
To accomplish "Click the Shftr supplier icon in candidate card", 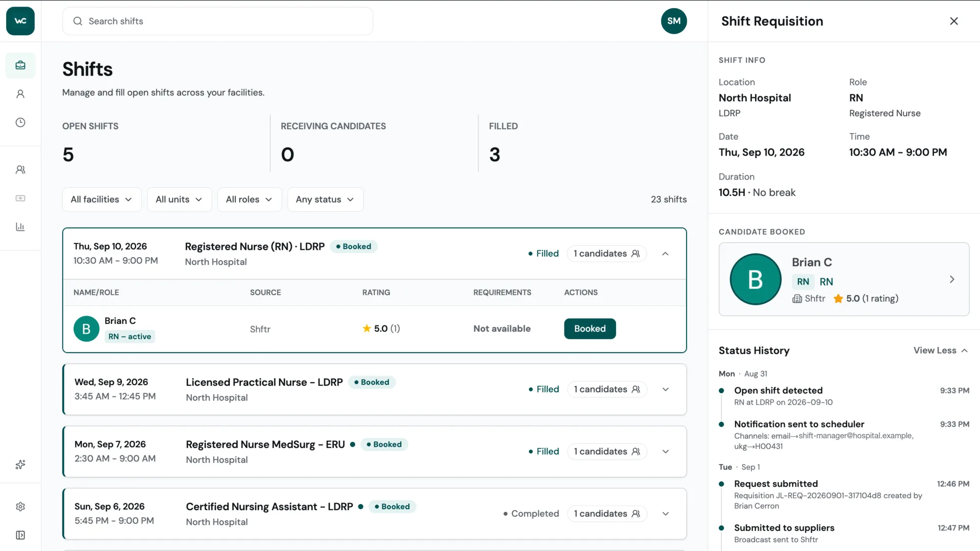I will [x=797, y=299].
